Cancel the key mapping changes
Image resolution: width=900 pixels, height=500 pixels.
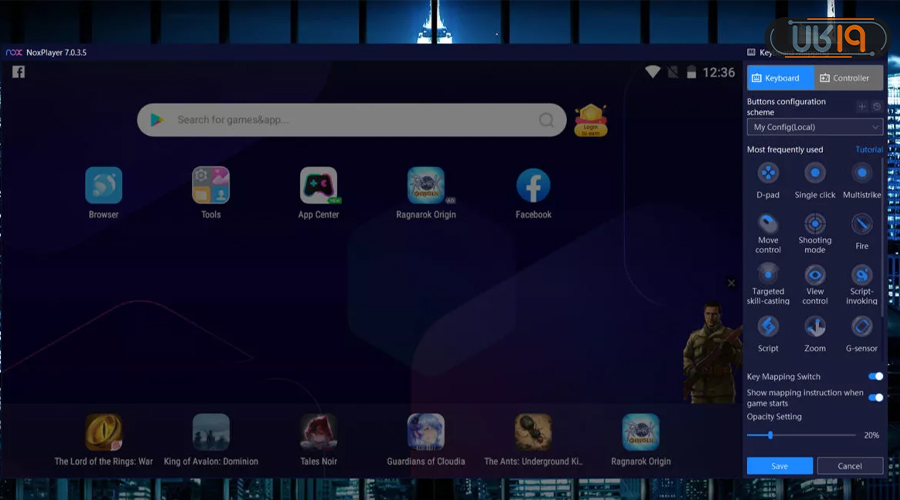pyautogui.click(x=849, y=466)
